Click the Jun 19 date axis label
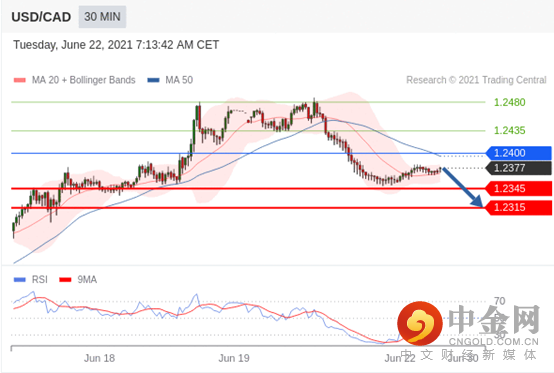The width and height of the screenshot is (554, 373). 234,358
